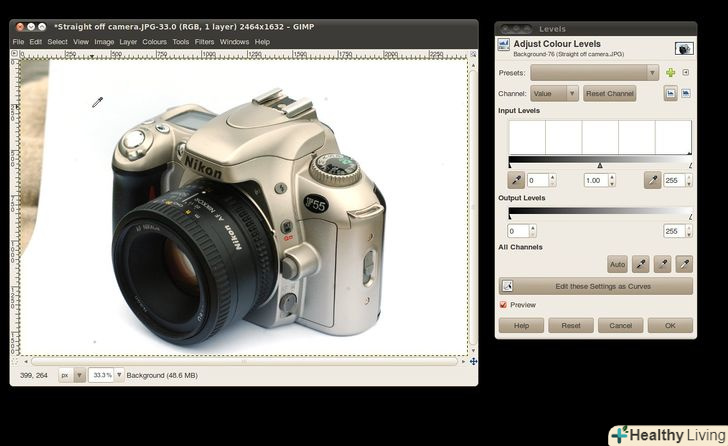The height and width of the screenshot is (446, 728).
Task: Switch histogram to linear view
Action: click(670, 93)
